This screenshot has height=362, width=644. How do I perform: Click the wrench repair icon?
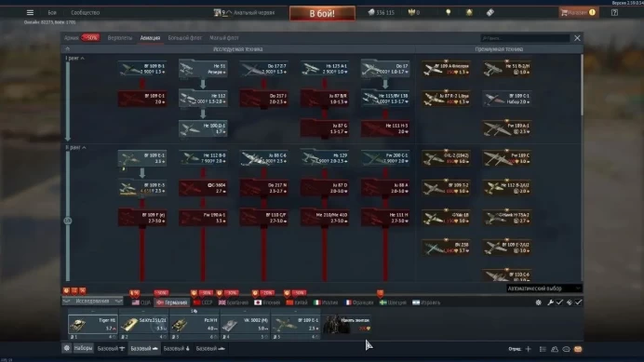(x=550, y=302)
